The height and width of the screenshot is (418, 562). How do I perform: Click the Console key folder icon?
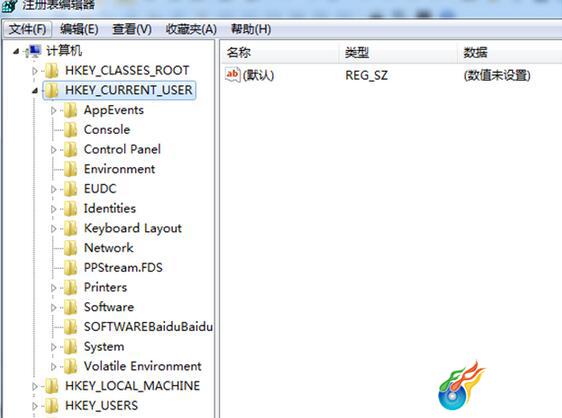pyautogui.click(x=70, y=130)
